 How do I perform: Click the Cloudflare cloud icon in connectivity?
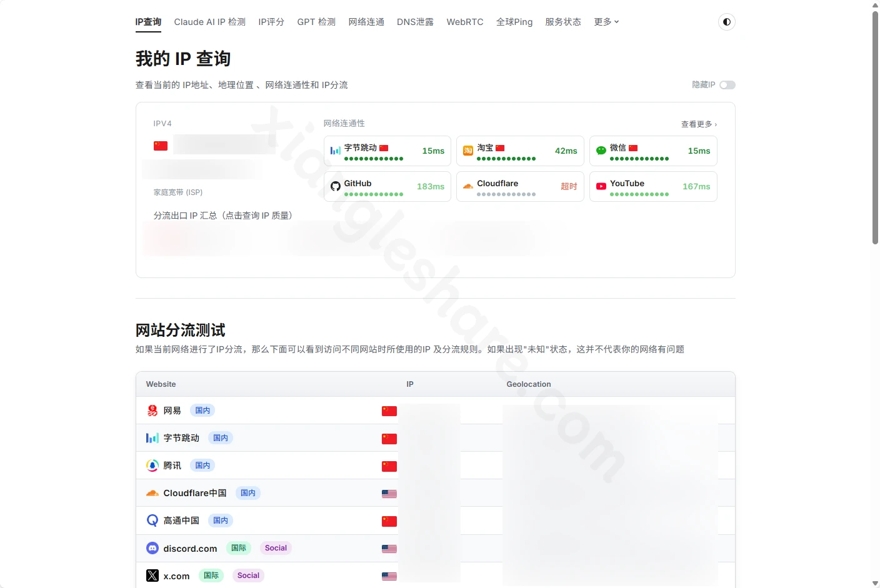pos(468,186)
